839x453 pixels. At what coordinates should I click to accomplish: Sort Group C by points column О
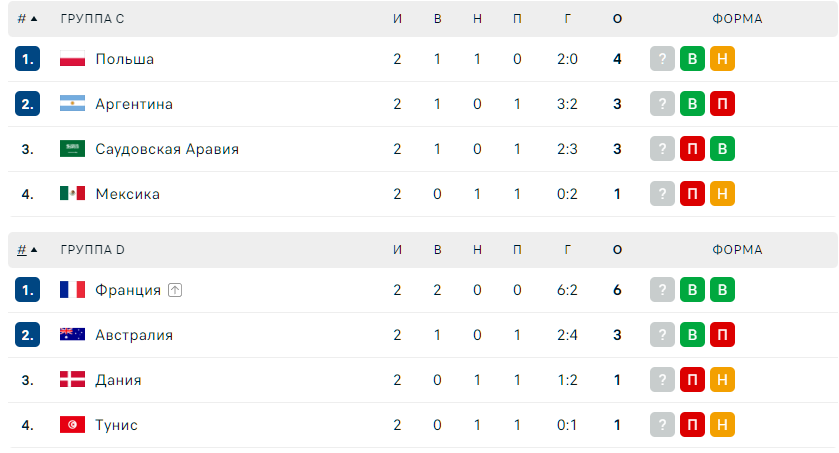point(617,19)
